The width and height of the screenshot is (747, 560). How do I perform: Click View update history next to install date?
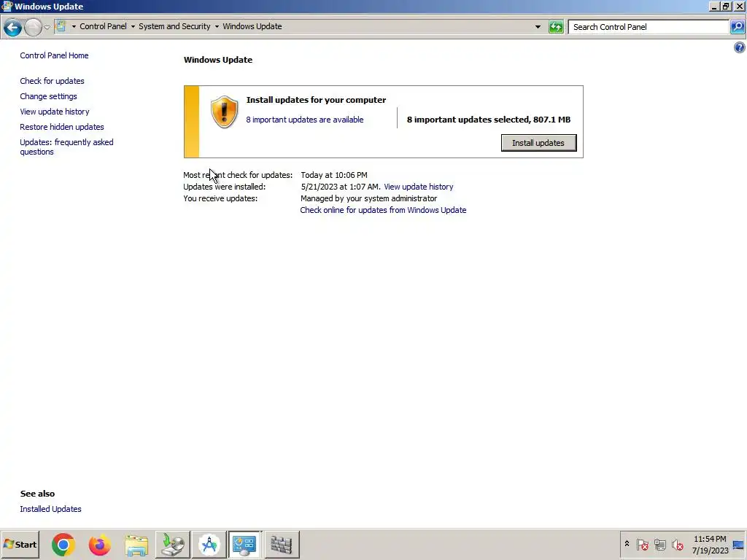pyautogui.click(x=418, y=187)
